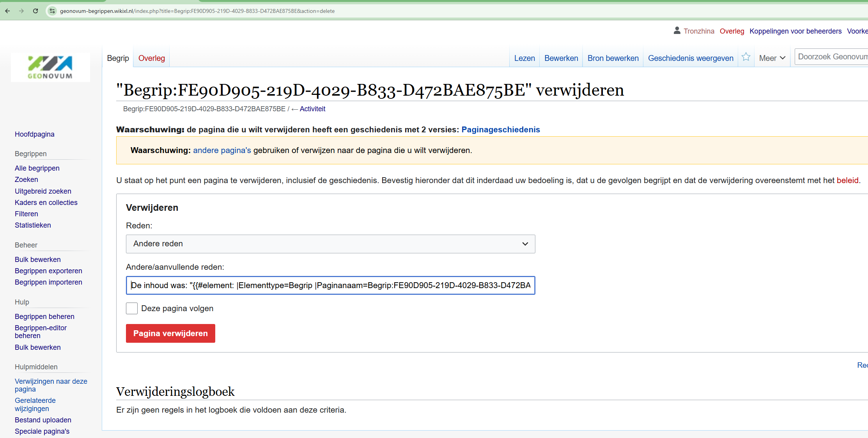868x438 pixels.
Task: Switch to the Overleg tab
Action: 152,58
